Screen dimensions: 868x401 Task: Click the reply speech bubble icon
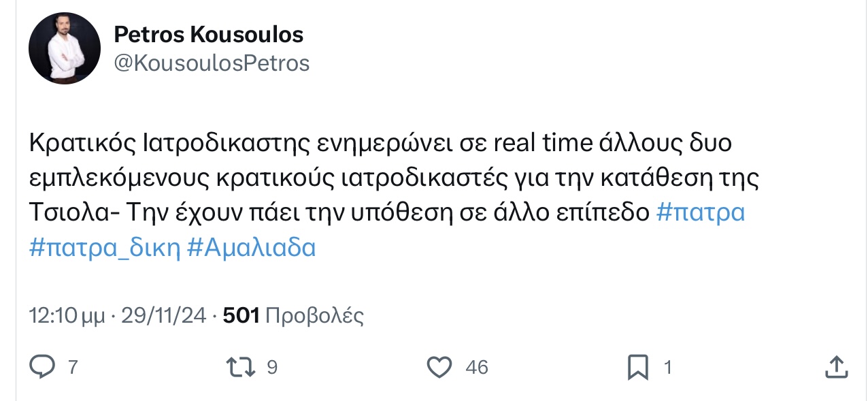pos(43,368)
